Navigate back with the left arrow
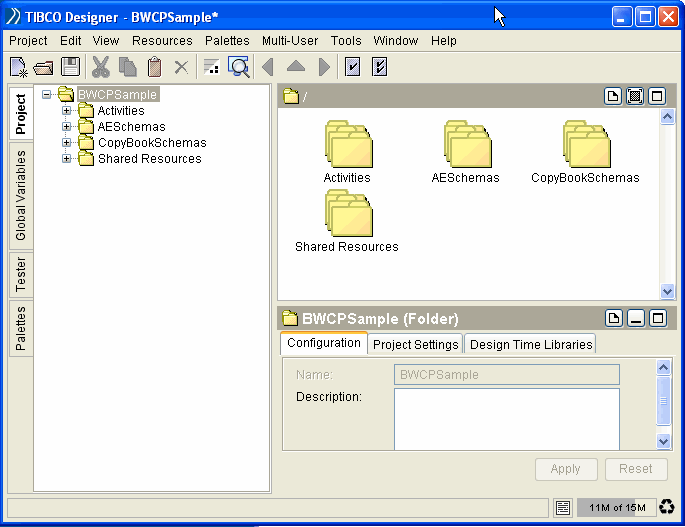Screen dimensions: 685x527 pyautogui.click(x=267, y=67)
